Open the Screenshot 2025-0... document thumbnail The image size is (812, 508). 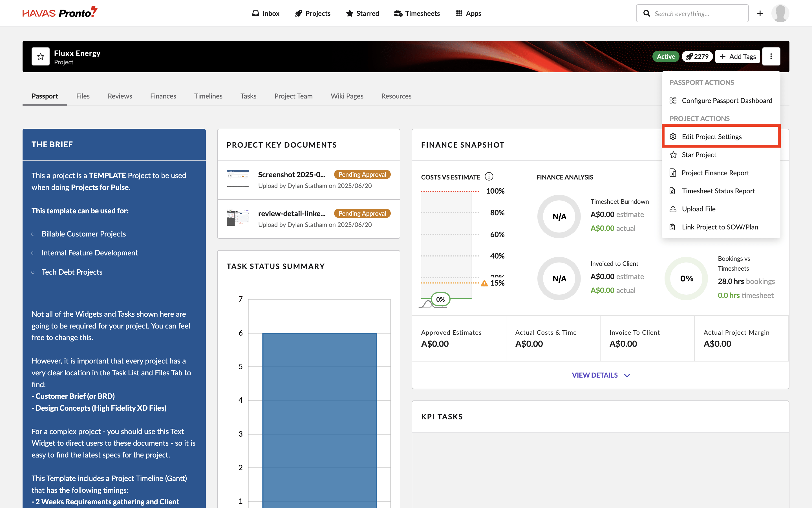pos(238,178)
